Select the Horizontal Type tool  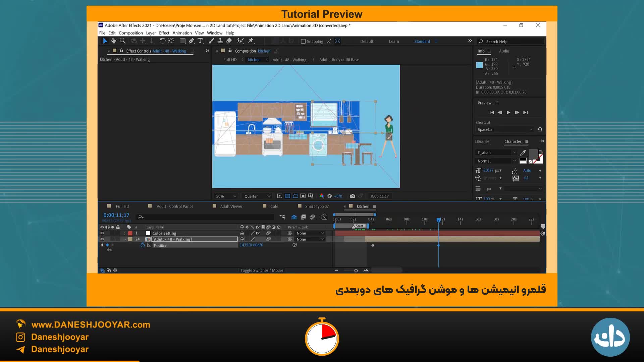(200, 41)
